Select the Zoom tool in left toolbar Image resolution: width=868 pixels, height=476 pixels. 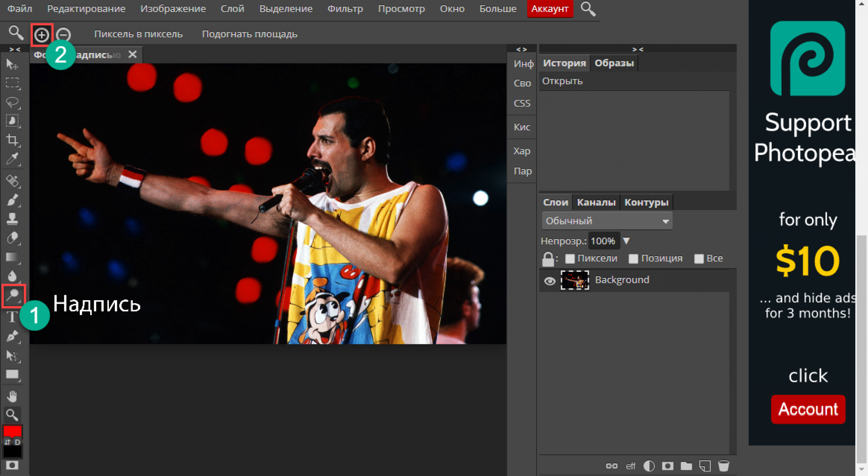12,415
